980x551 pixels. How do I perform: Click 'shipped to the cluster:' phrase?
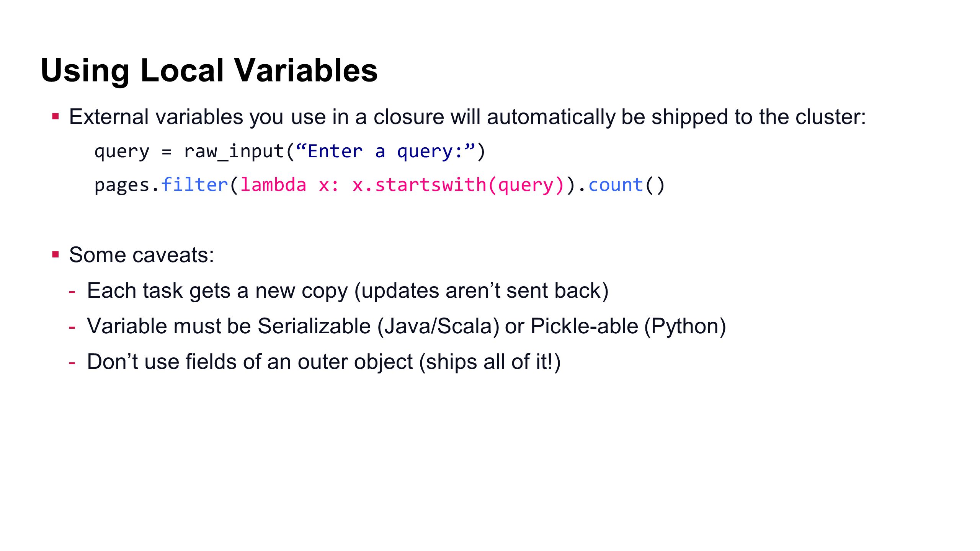(x=759, y=117)
